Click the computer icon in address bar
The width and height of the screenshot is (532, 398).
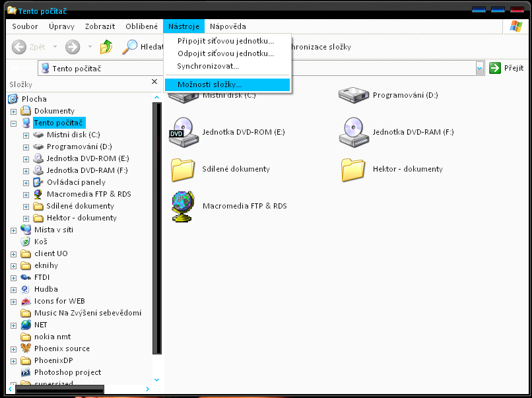point(45,68)
